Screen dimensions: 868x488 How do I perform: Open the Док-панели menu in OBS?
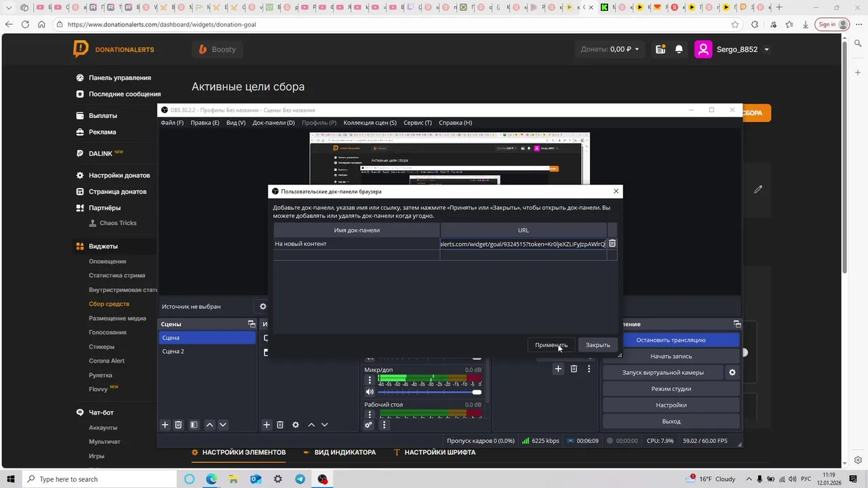click(x=273, y=123)
